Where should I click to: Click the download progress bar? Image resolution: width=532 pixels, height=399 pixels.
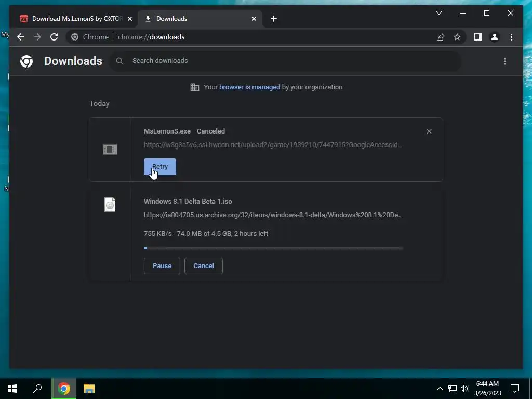(x=273, y=248)
